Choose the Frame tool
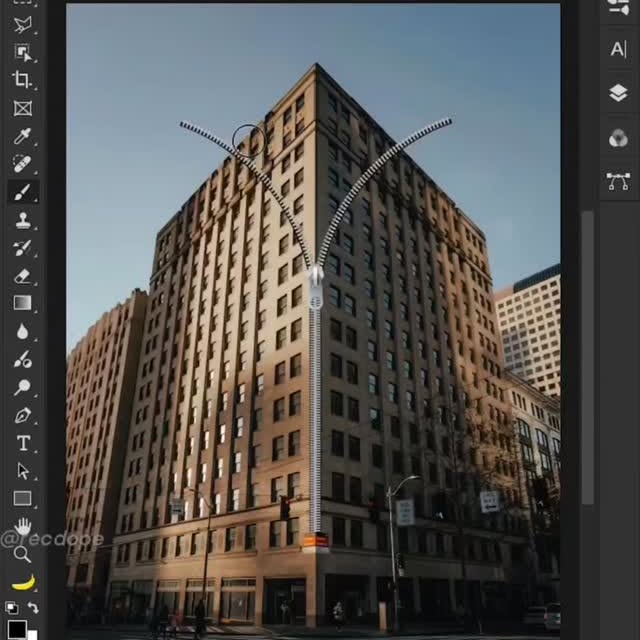This screenshot has height=640, width=640. click(22, 108)
